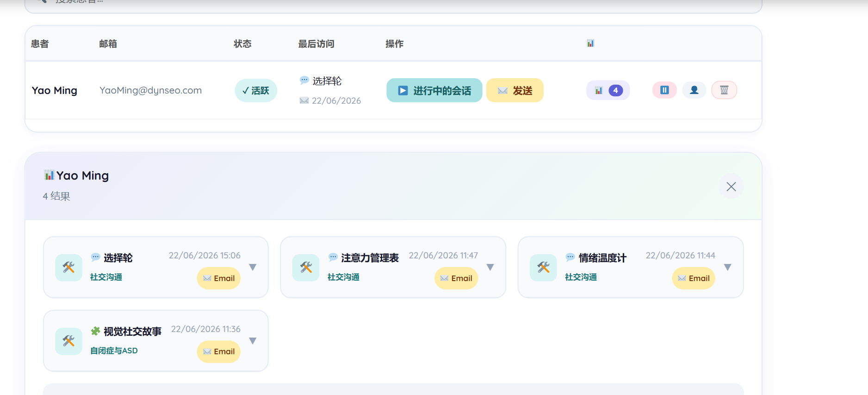Click the tools icon on the 注意力管理表 card
The image size is (868, 395).
pyautogui.click(x=306, y=268)
